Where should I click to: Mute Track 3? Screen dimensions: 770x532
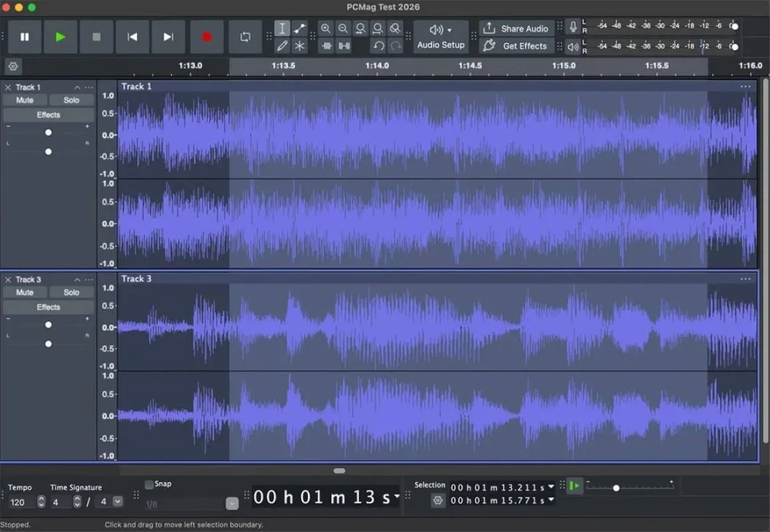(x=25, y=293)
